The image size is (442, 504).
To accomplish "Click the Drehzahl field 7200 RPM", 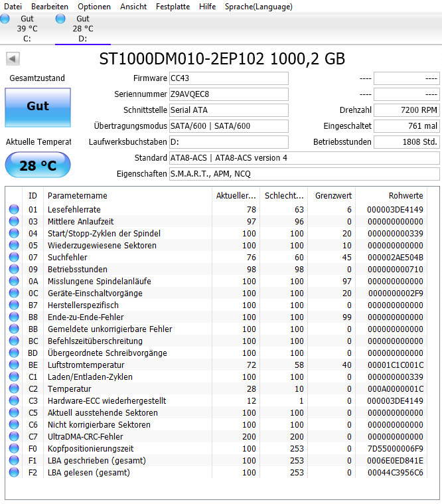I will [407, 110].
